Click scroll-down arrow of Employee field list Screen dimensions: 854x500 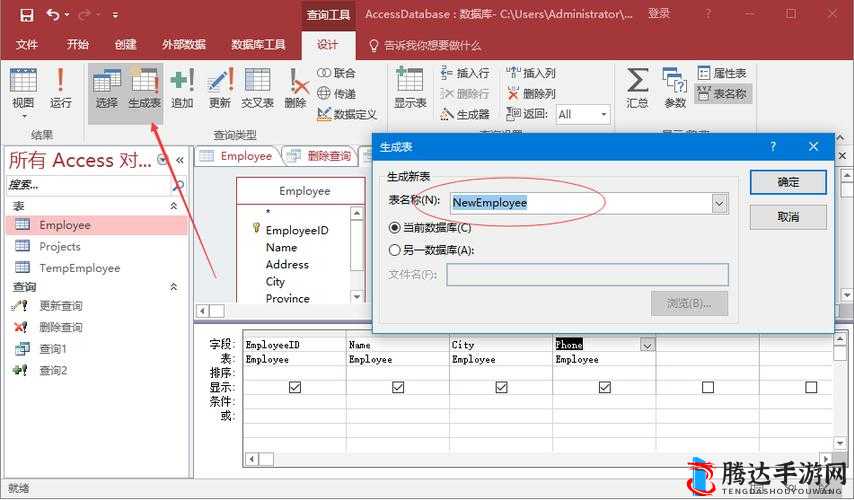pyautogui.click(x=357, y=297)
